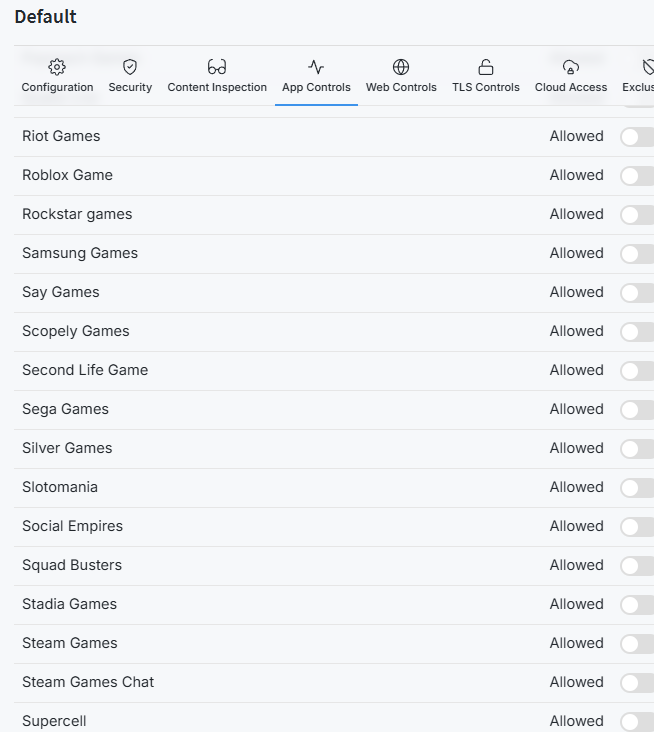The image size is (654, 732).
Task: Switch the Steam Games toggle
Action: [637, 644]
